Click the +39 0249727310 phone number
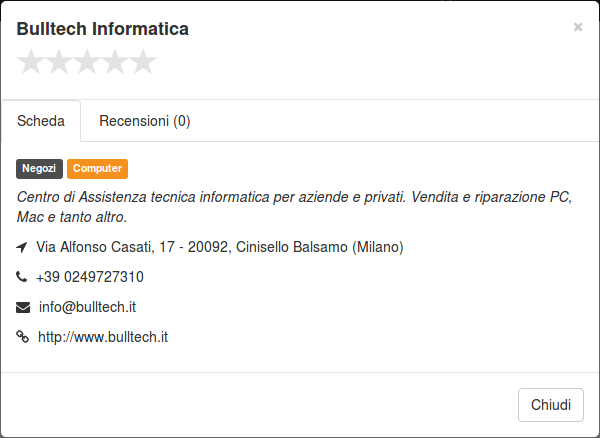 (90, 277)
